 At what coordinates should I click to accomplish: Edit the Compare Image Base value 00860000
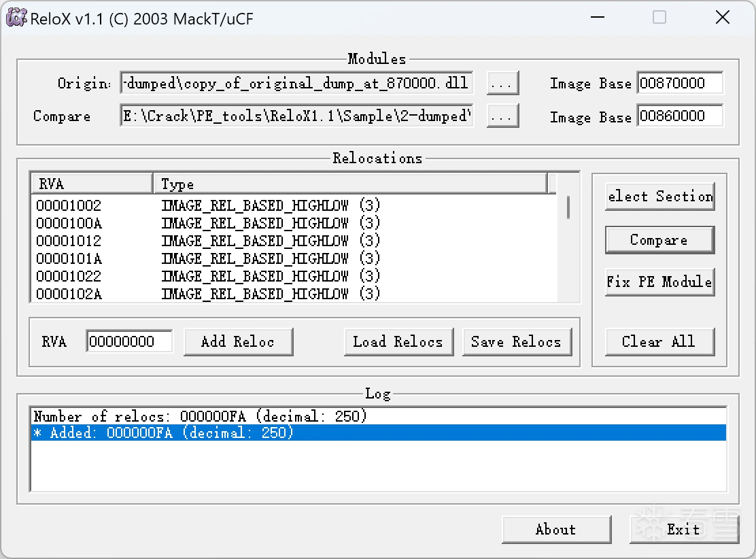coord(679,116)
